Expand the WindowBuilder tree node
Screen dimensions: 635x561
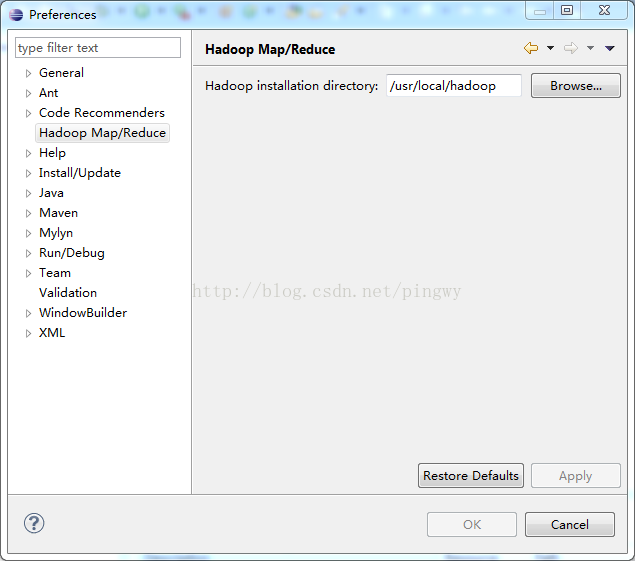coord(28,313)
